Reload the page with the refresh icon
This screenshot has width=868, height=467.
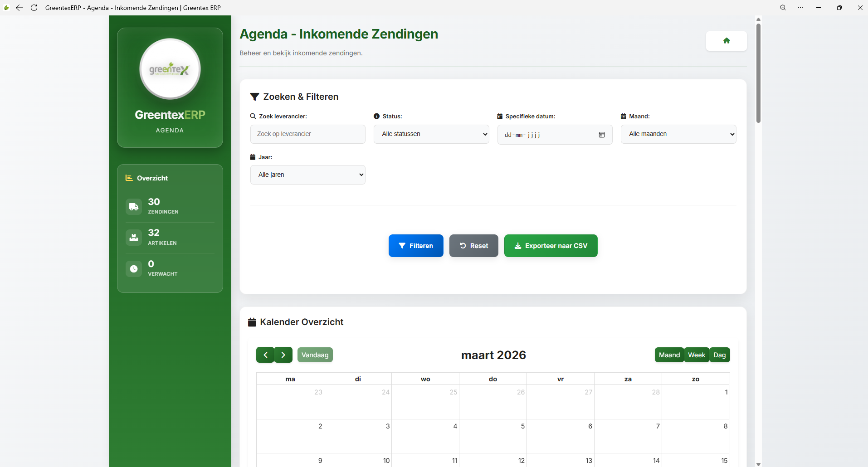coord(34,8)
